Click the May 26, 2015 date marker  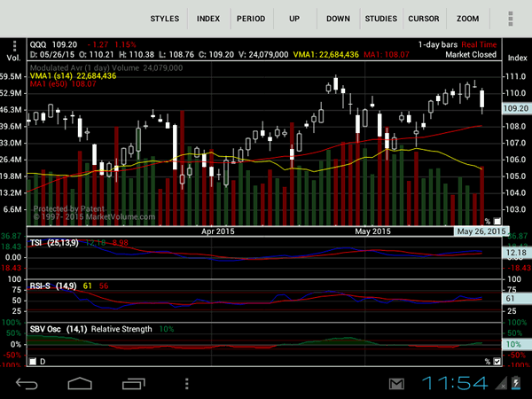[481, 231]
